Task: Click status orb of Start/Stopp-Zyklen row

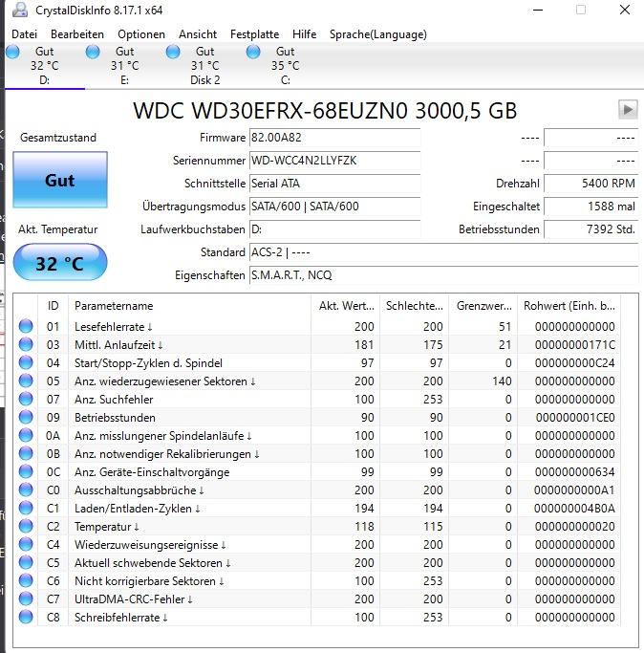Action: pos(26,362)
